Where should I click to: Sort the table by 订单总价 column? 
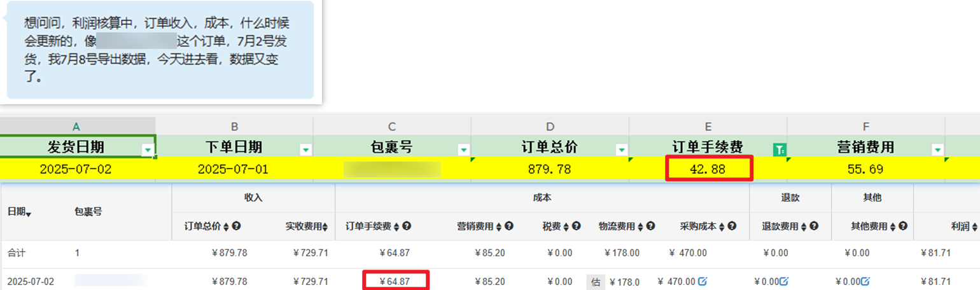226,226
